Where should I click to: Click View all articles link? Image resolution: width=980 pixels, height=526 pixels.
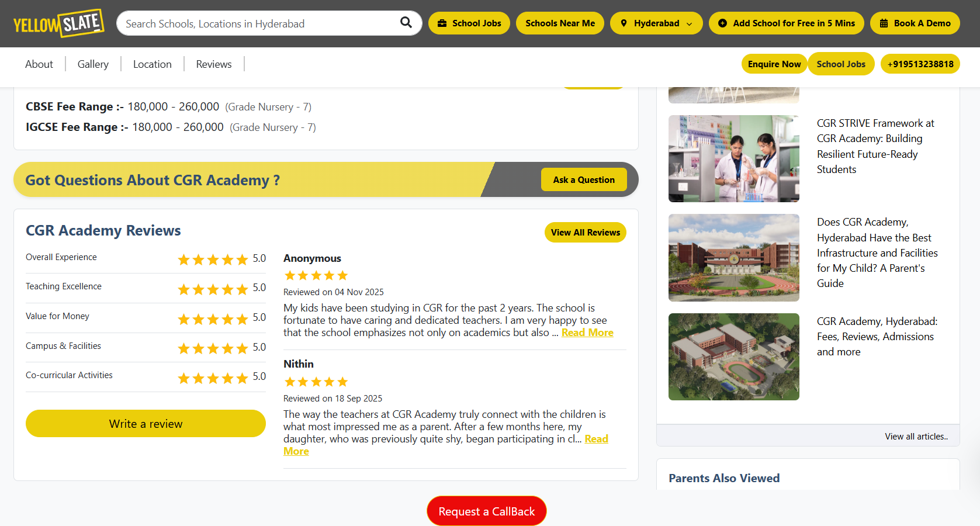pos(916,437)
